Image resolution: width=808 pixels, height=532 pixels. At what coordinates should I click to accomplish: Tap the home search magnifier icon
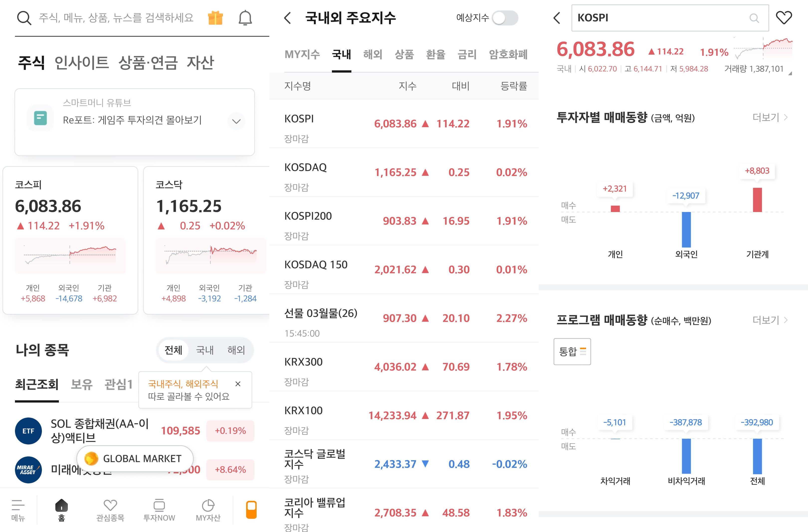(24, 18)
